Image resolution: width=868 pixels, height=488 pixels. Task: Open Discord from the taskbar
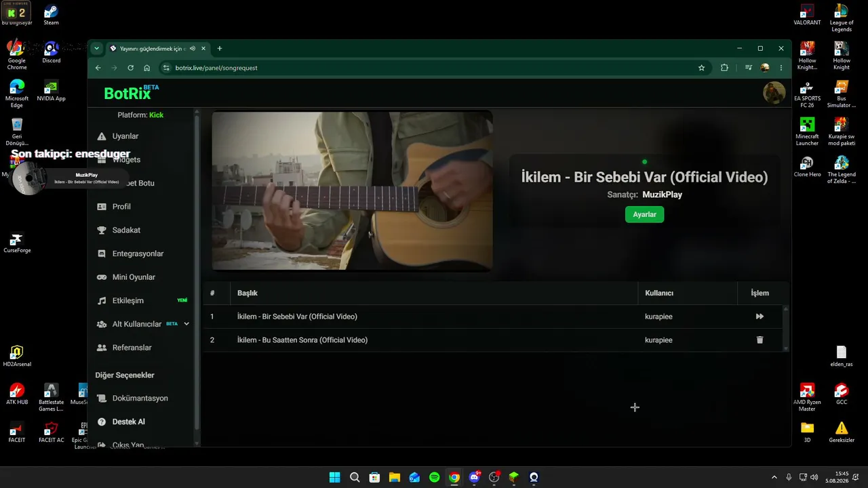(474, 477)
